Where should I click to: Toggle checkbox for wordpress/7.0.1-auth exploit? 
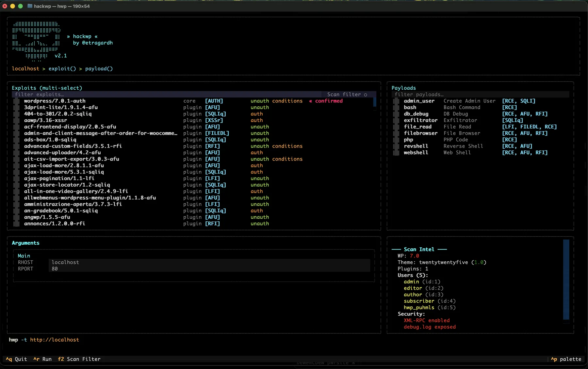point(17,101)
